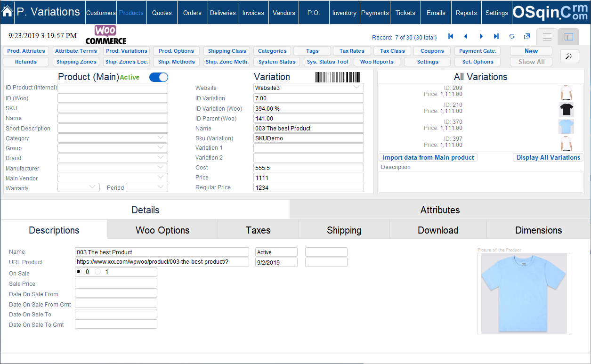
Task: Click the Sku (Variation) field
Action: point(308,138)
